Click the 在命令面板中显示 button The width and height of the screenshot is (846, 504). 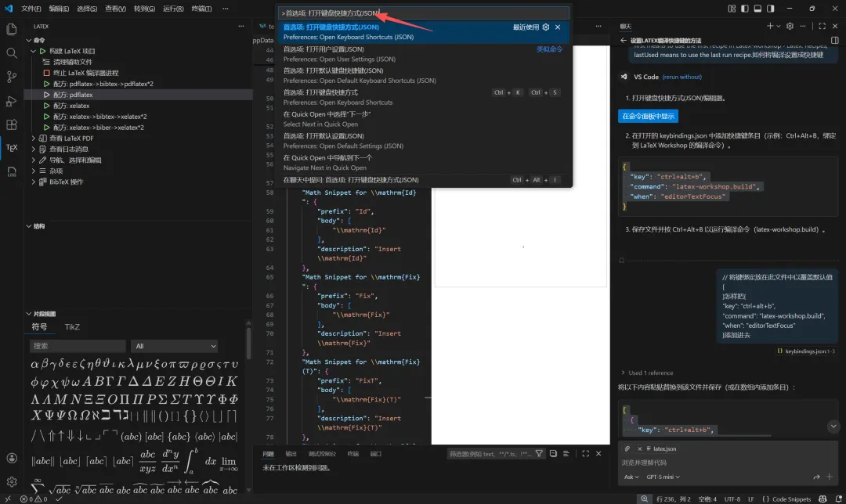click(648, 117)
